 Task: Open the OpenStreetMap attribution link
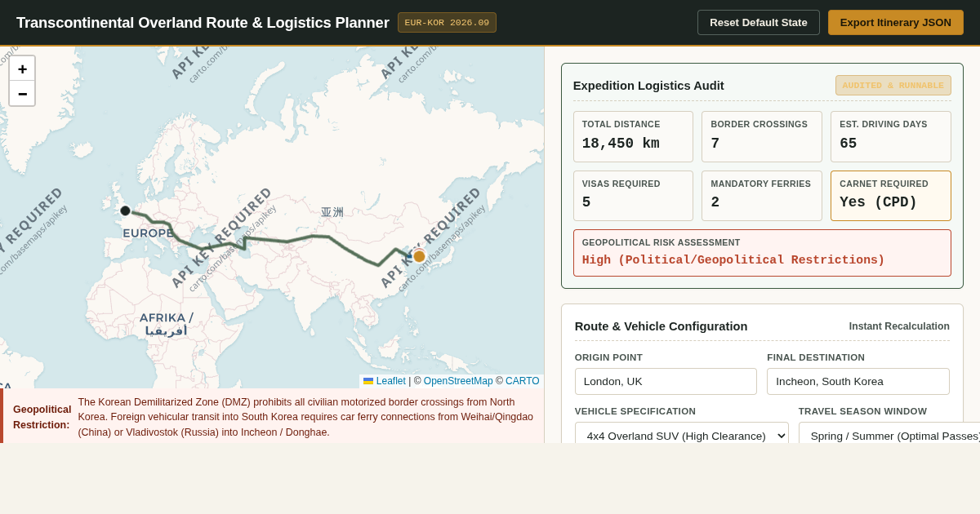[458, 381]
